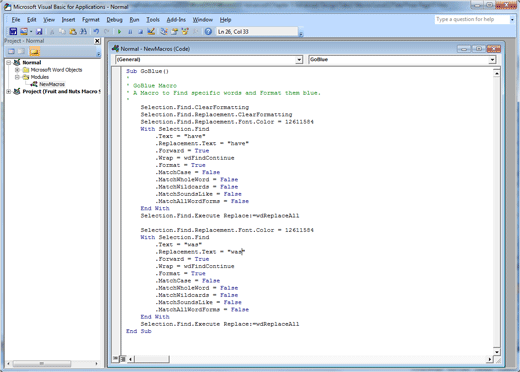Click code window horizontal scroll right arrow

coord(490,359)
